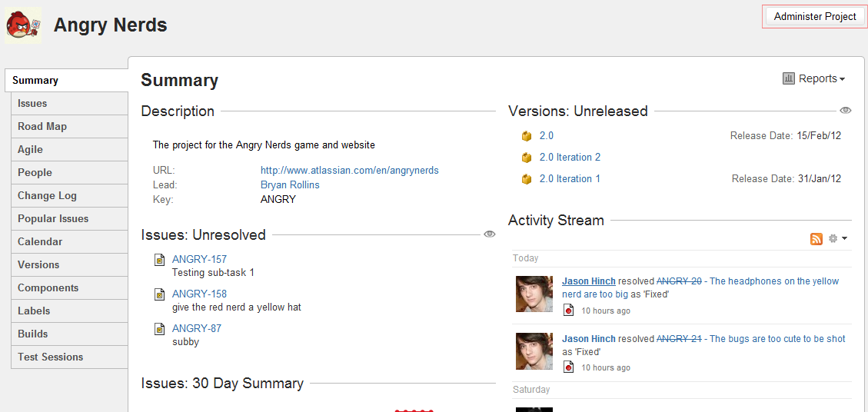The width and height of the screenshot is (868, 412).
Task: Select the Summary tab
Action: pyautogui.click(x=66, y=80)
